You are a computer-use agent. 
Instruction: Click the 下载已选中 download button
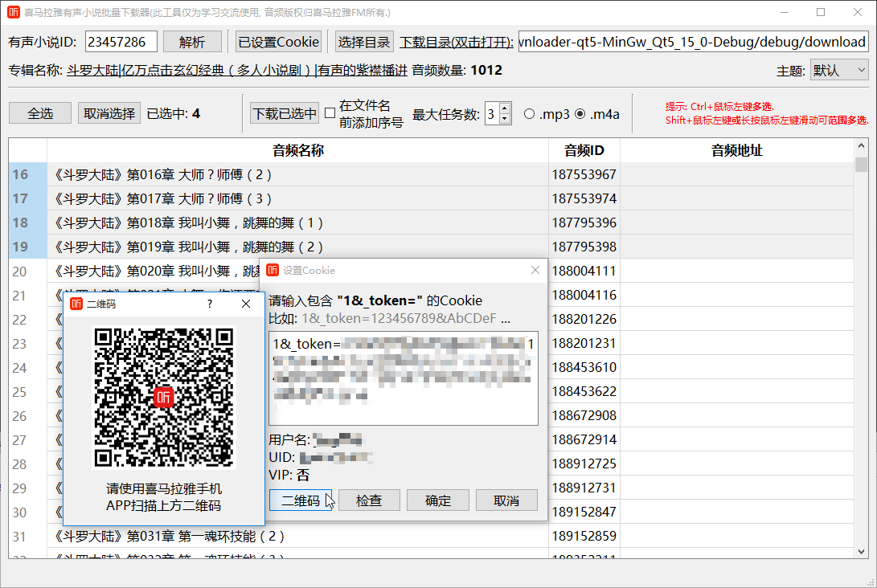pyautogui.click(x=284, y=113)
